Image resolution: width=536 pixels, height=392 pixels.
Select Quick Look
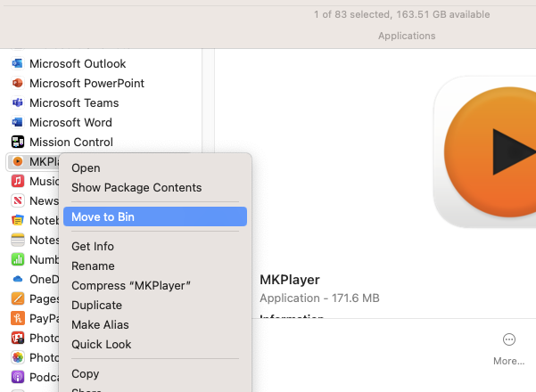(x=155, y=344)
